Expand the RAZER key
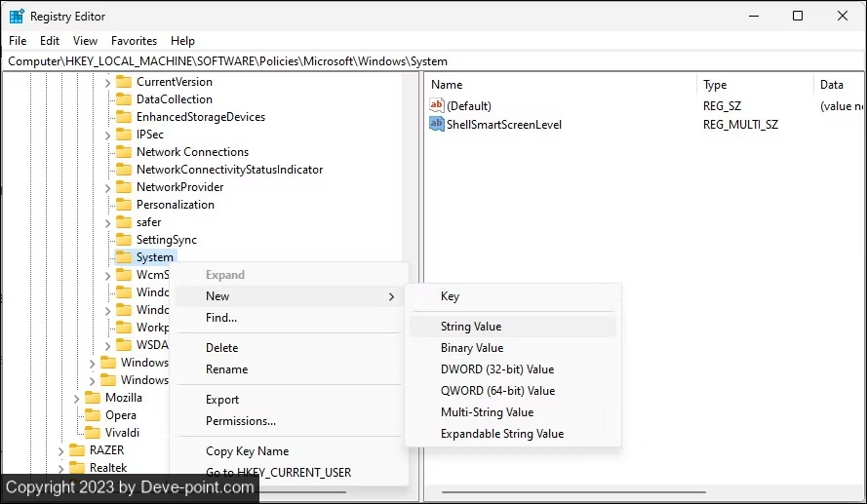867x504 pixels. [x=61, y=451]
